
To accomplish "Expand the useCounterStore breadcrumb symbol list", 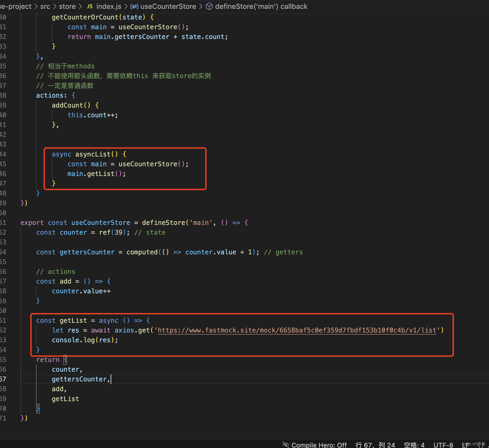I will click(x=168, y=6).
